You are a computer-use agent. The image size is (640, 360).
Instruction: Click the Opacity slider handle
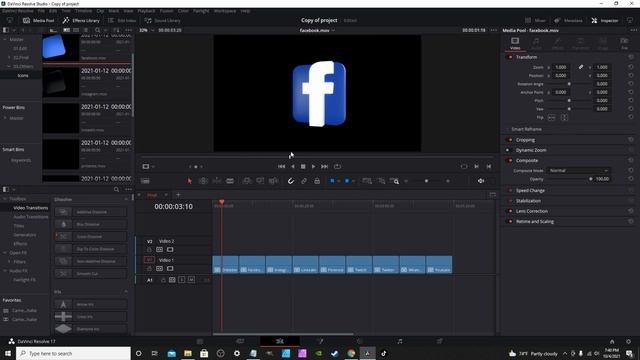(x=591, y=179)
